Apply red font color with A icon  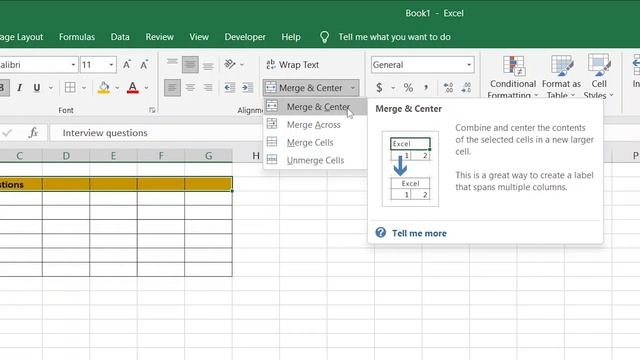pos(133,88)
